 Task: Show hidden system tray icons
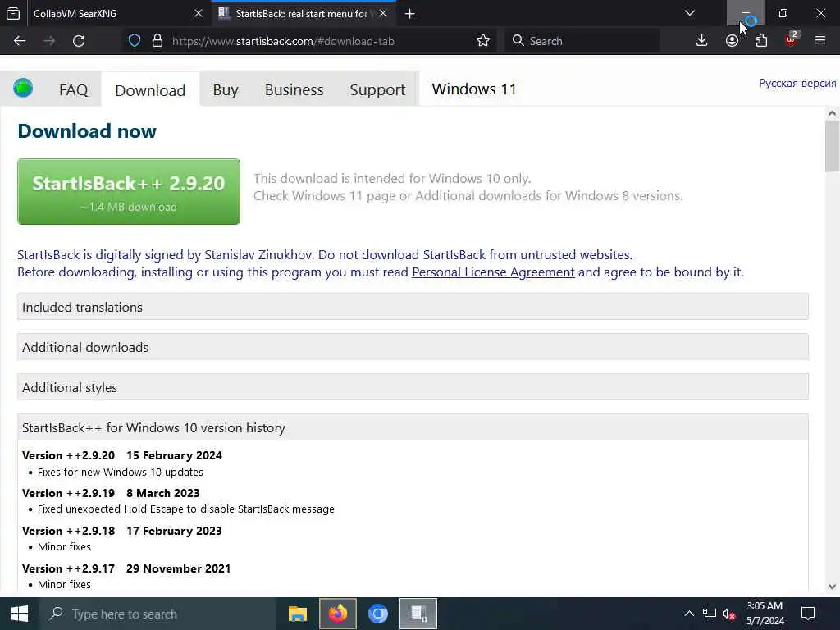689,614
